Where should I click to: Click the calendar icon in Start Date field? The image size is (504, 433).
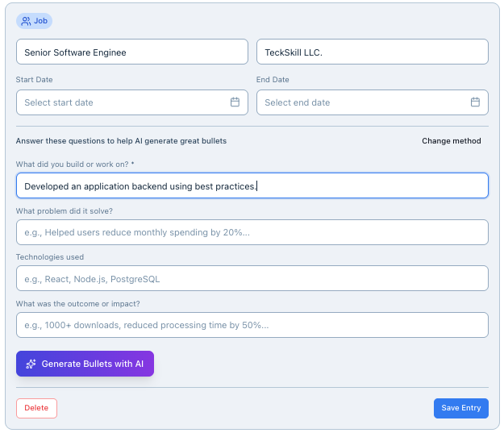point(235,102)
